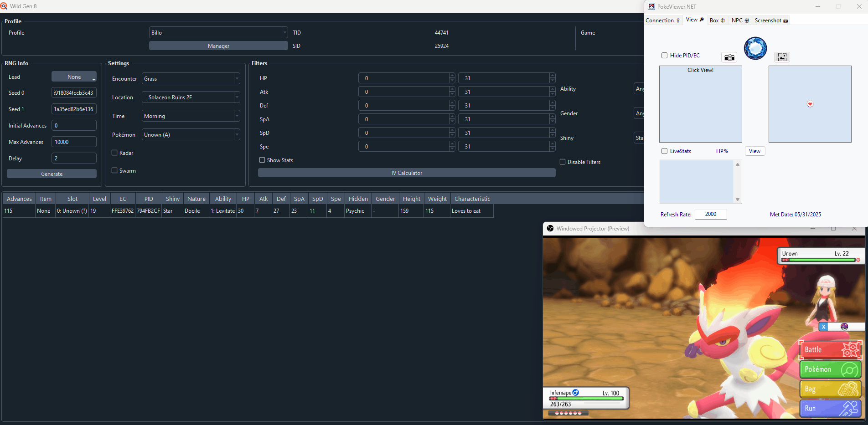Open the Profile dropdown showing Billo
This screenshot has height=425, width=868.
(x=218, y=33)
